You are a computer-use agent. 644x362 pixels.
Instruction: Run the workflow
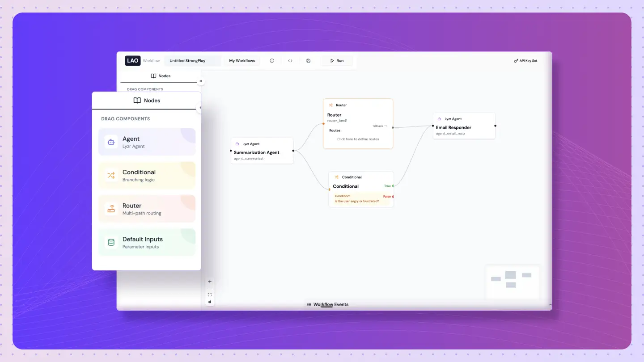337,61
